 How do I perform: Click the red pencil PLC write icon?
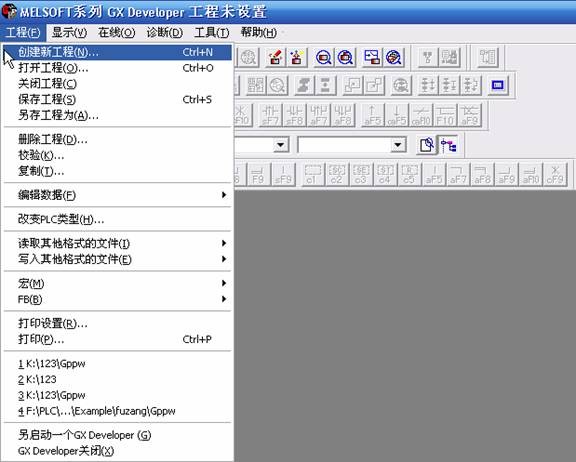276,57
